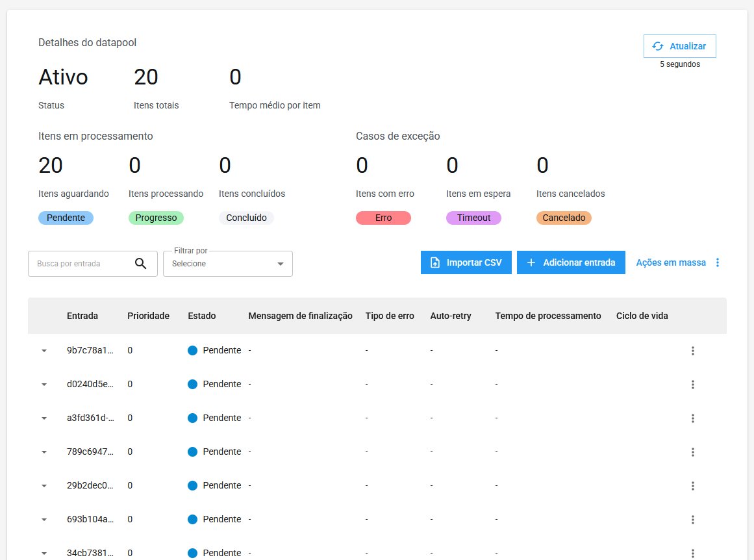Viewport: 754px width, 560px height.
Task: Click the search magnifier icon
Action: pos(140,263)
